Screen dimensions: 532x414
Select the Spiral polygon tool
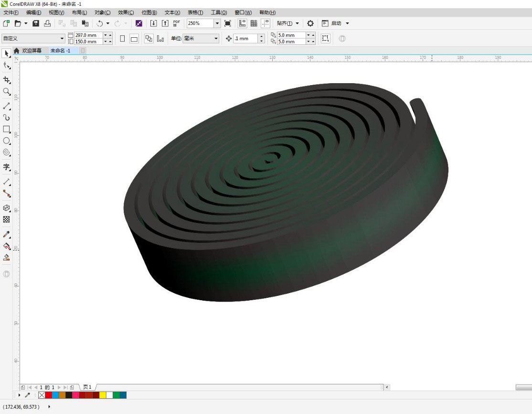pos(7,152)
